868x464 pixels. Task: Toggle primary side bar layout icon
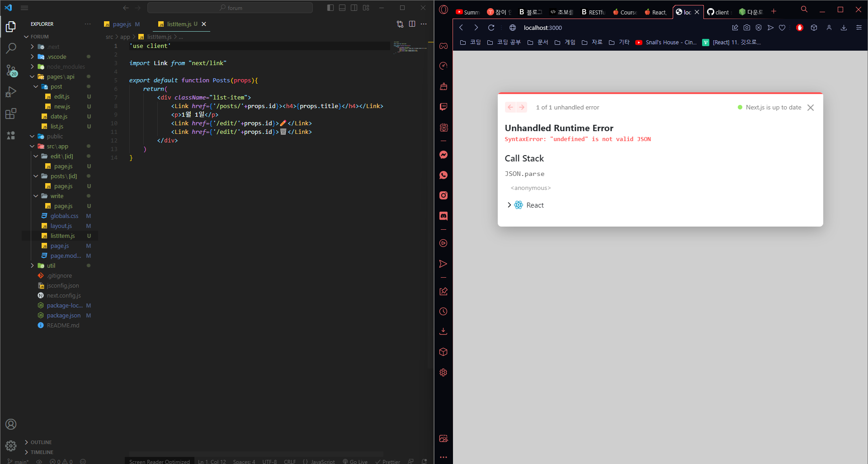pos(330,8)
